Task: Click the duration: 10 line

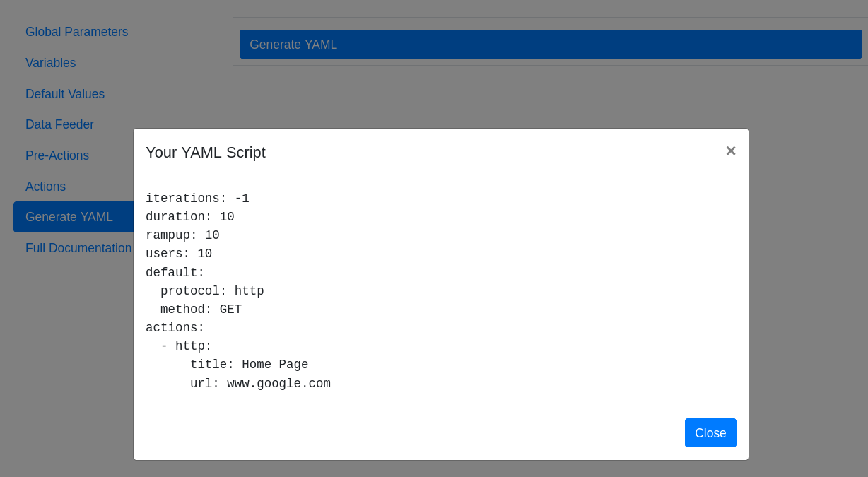Action: coord(189,217)
